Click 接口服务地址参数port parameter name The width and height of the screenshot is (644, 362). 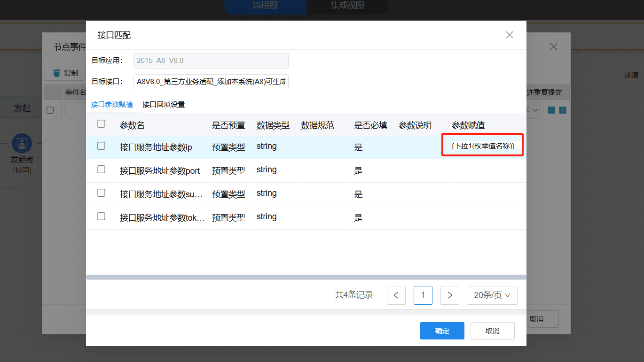(x=160, y=171)
